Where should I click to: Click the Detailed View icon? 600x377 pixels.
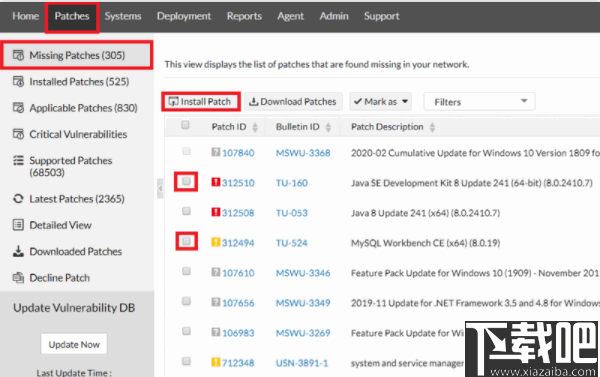pos(18,225)
